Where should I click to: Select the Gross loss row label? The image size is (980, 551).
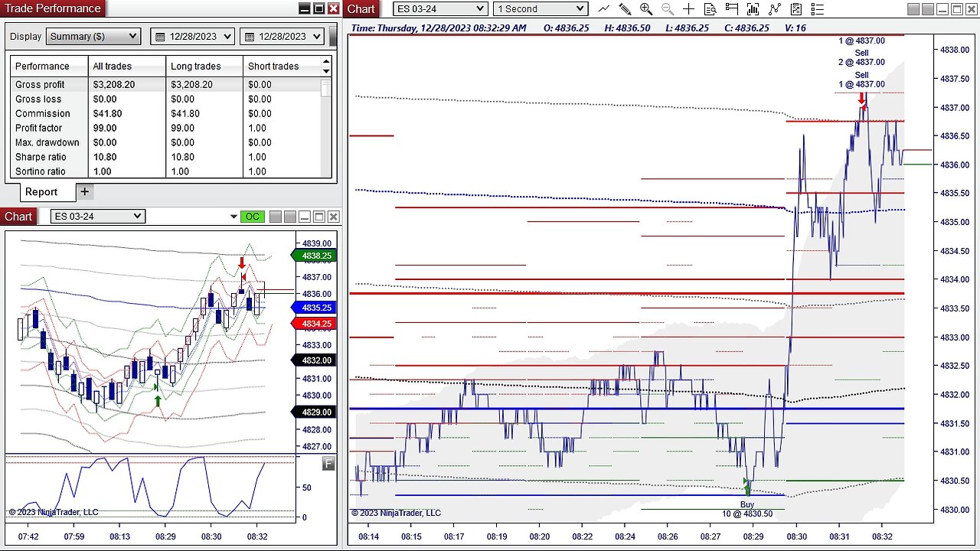click(x=38, y=99)
